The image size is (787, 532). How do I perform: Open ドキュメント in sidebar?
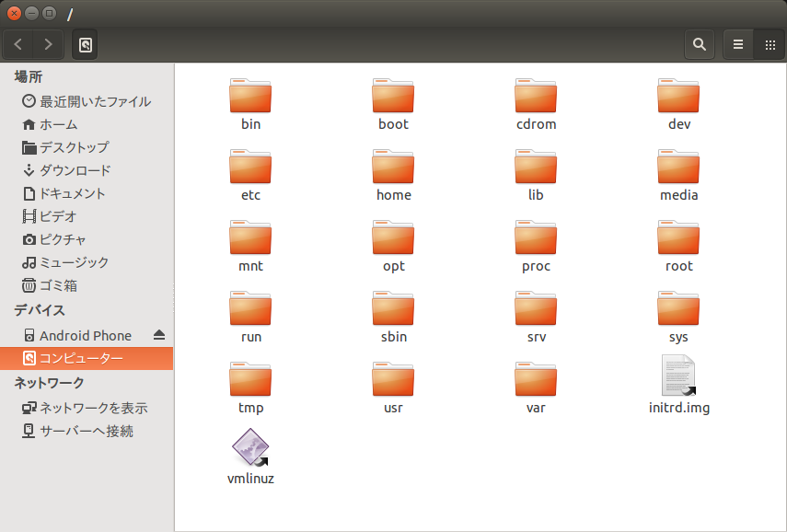click(x=87, y=193)
